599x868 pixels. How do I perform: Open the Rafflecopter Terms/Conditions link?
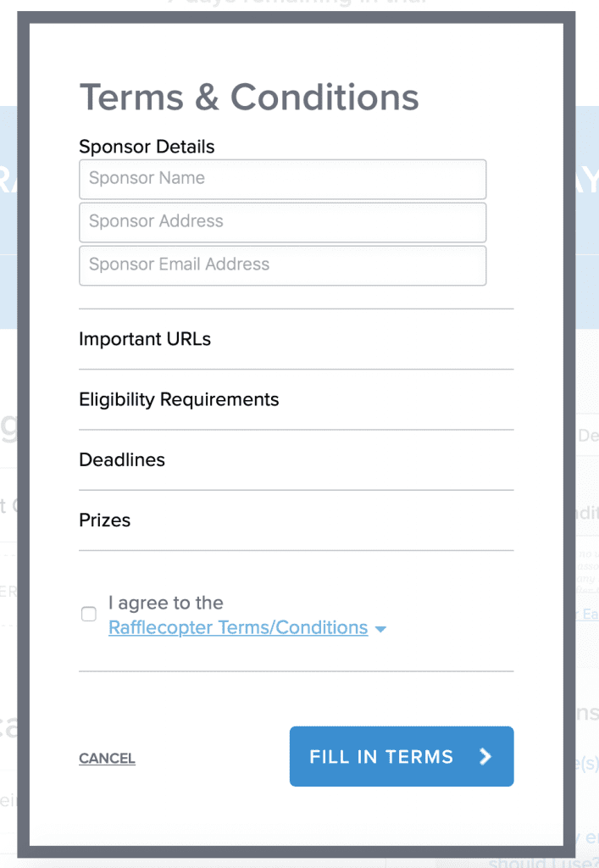point(238,628)
